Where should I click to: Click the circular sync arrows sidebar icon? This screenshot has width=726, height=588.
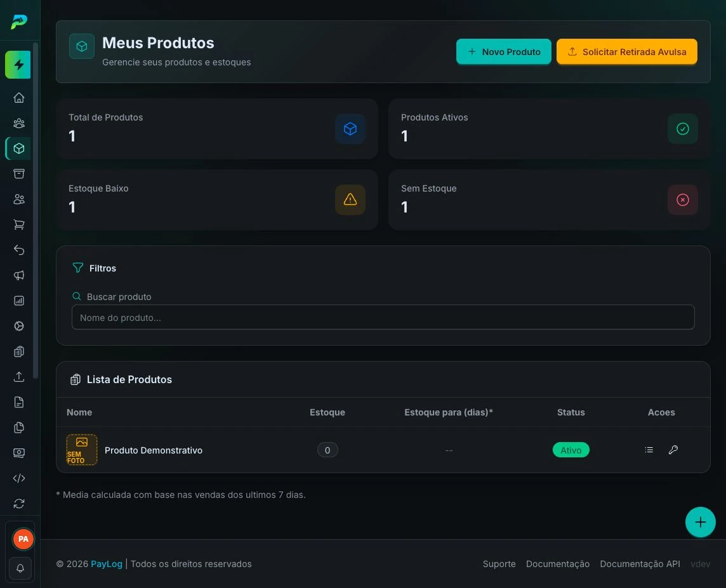(19, 504)
